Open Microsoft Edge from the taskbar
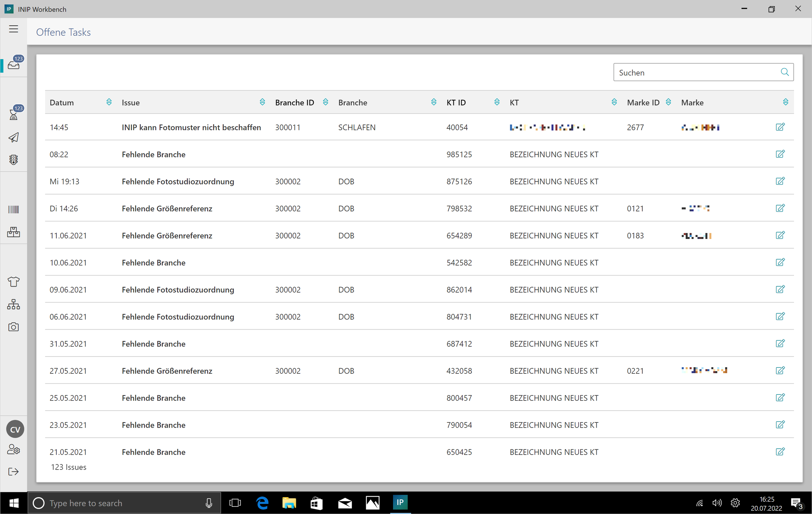This screenshot has height=514, width=812. 262,503
